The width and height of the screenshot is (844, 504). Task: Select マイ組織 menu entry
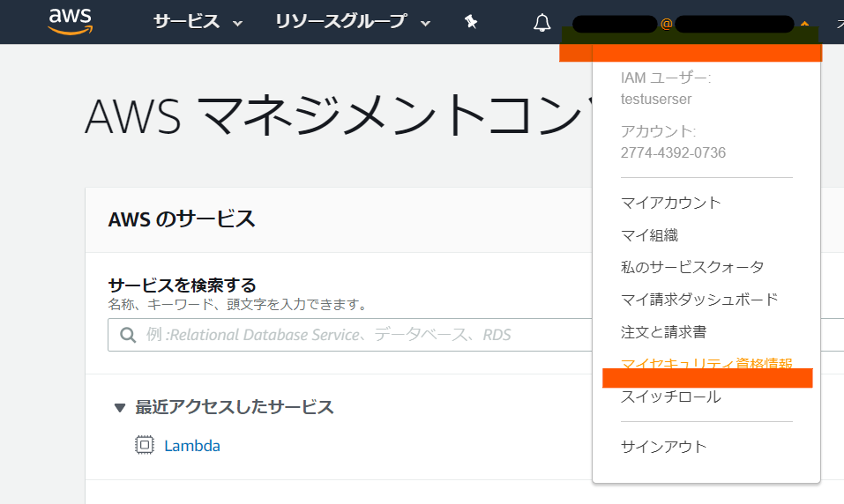point(649,235)
